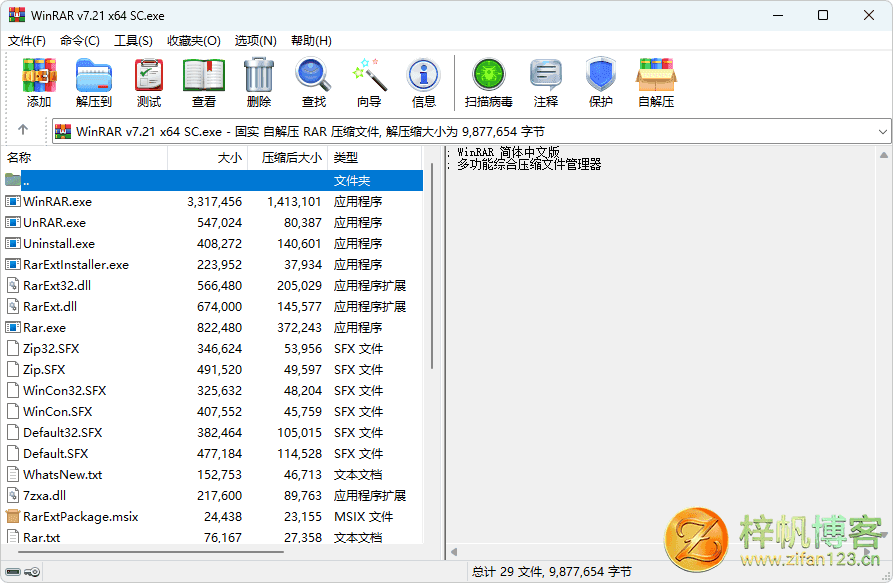
Task: Open the Favorites (收藏夹) menu
Action: coord(194,41)
